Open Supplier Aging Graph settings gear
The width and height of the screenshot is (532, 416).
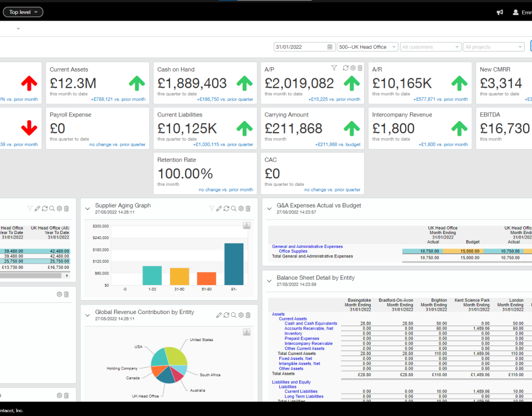click(241, 209)
